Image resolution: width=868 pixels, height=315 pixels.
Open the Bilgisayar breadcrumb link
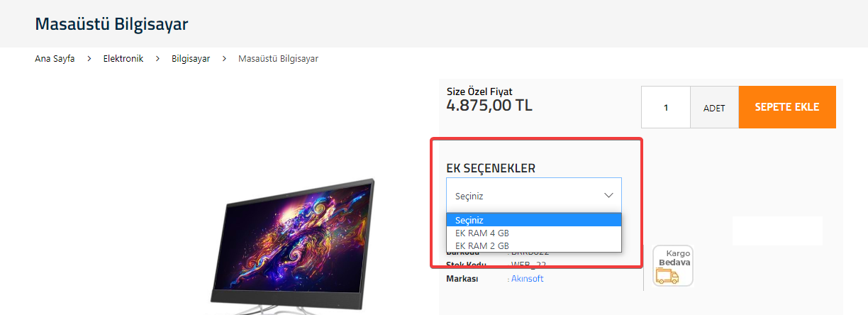click(x=191, y=59)
